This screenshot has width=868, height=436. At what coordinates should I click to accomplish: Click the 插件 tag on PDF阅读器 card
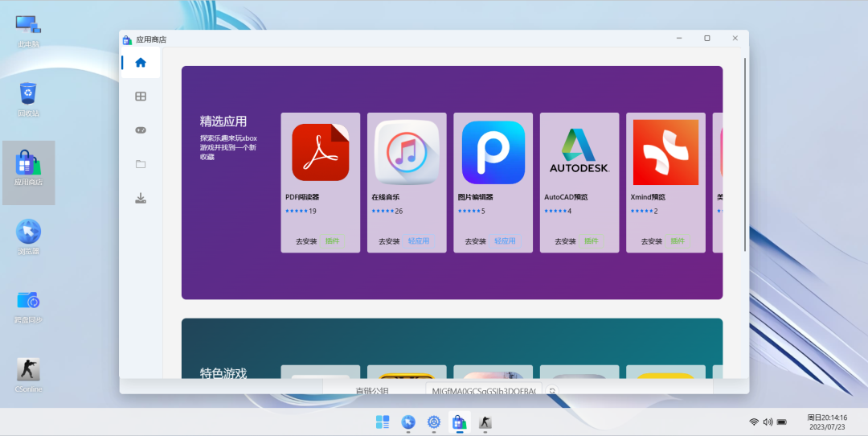point(333,241)
